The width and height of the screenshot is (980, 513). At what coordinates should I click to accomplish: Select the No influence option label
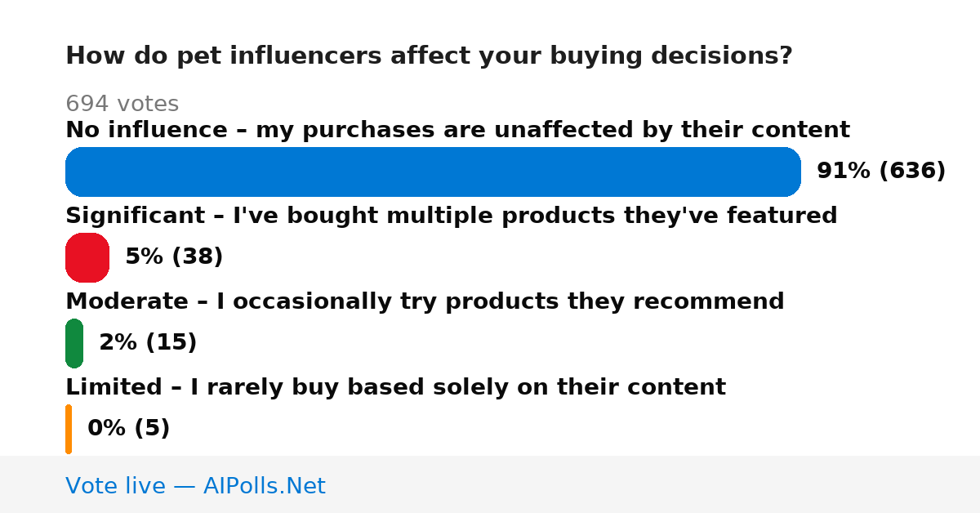click(x=457, y=130)
